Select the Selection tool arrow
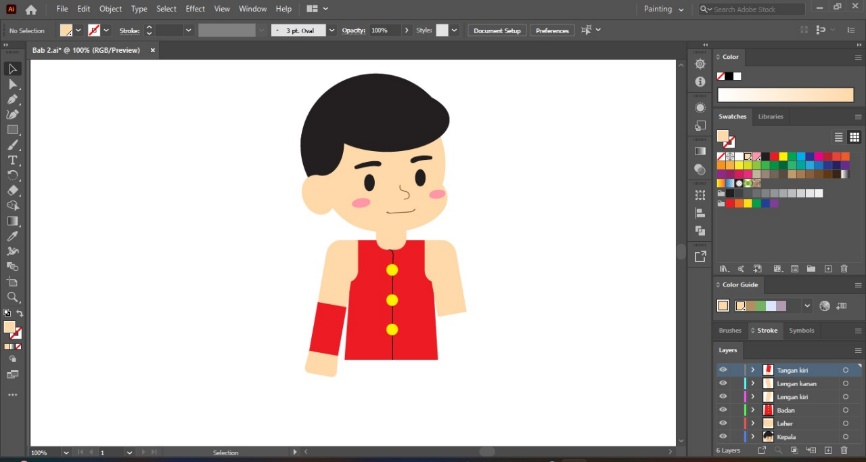This screenshot has height=462, width=866. pos(12,68)
